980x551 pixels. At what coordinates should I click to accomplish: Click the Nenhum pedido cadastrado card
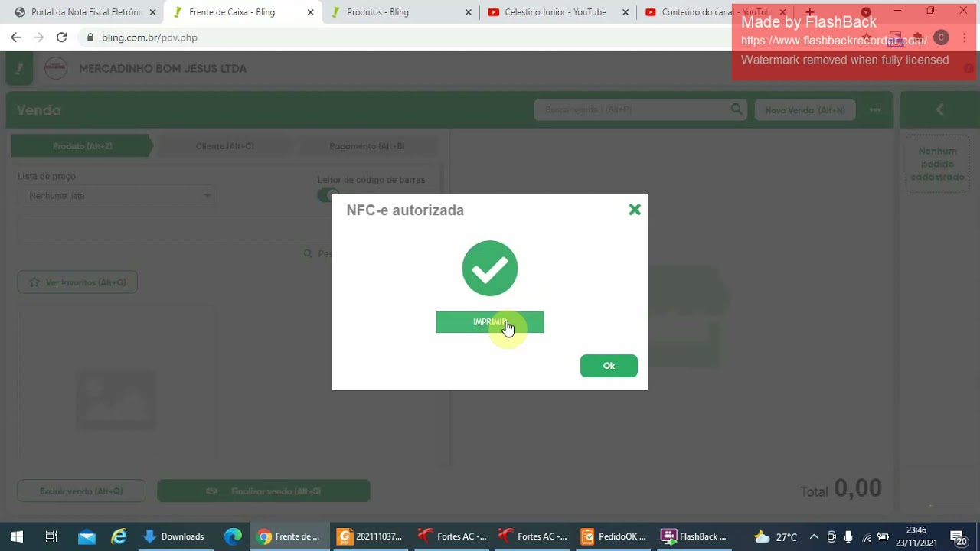[x=938, y=164]
